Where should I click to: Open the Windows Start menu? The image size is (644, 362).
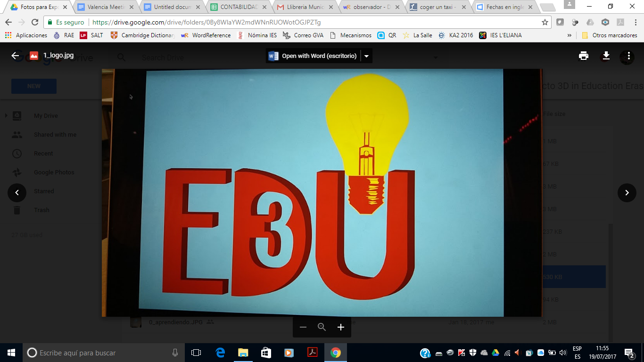pos(11,353)
